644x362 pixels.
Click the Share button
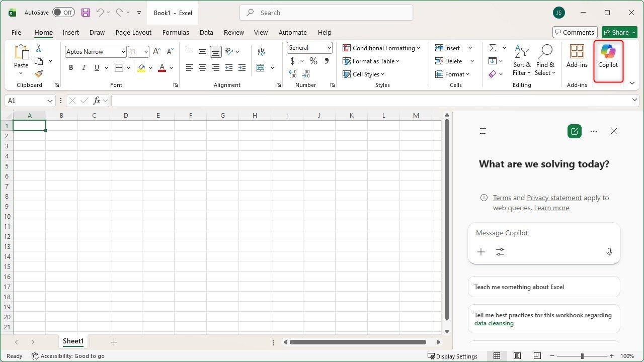619,32
